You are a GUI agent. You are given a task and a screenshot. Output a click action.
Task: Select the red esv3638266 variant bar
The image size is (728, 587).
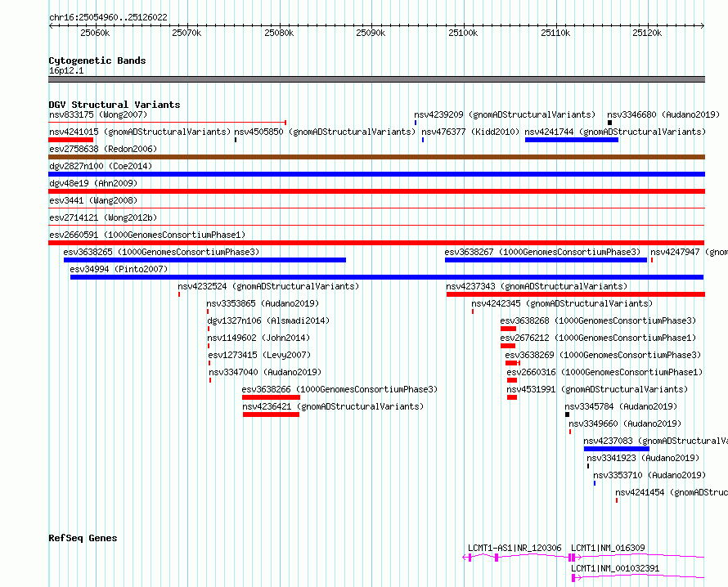click(x=271, y=397)
